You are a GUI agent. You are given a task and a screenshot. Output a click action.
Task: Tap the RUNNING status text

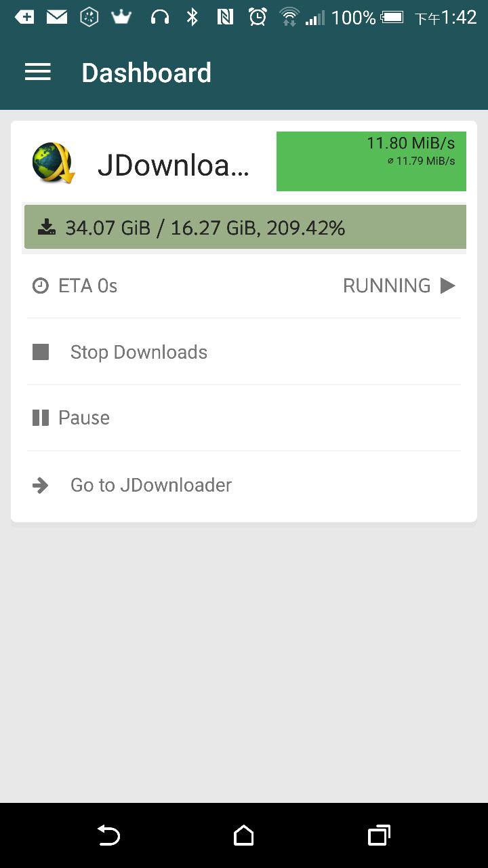[x=386, y=286]
